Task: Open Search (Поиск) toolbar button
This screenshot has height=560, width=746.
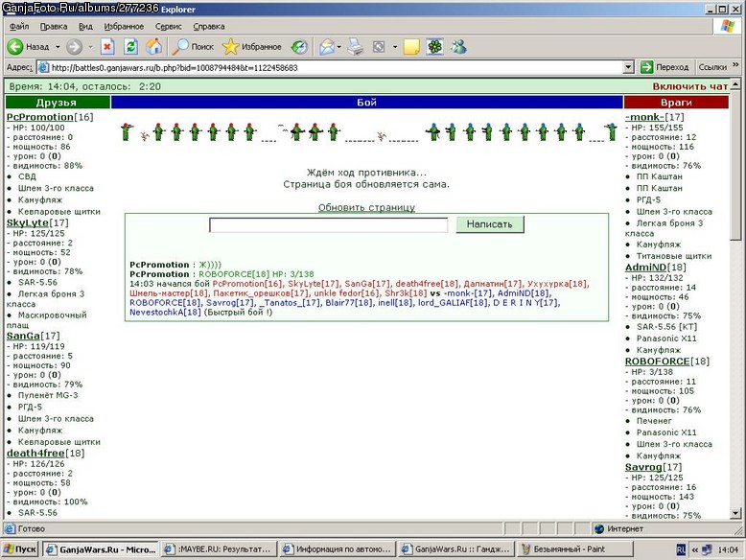Action: point(194,47)
